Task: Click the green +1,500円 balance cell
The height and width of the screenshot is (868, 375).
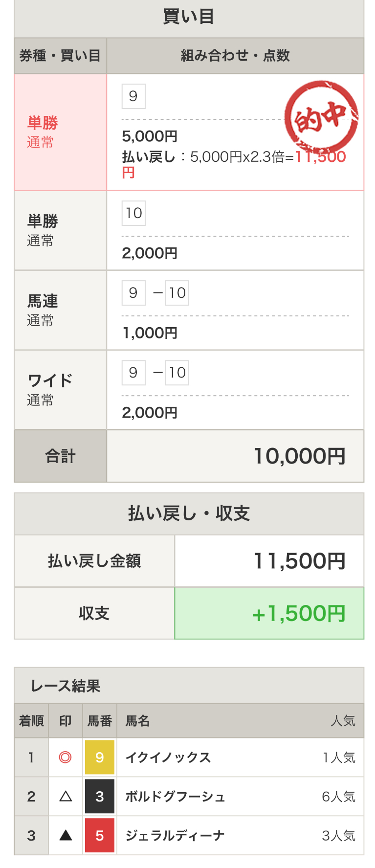Action: (x=269, y=613)
